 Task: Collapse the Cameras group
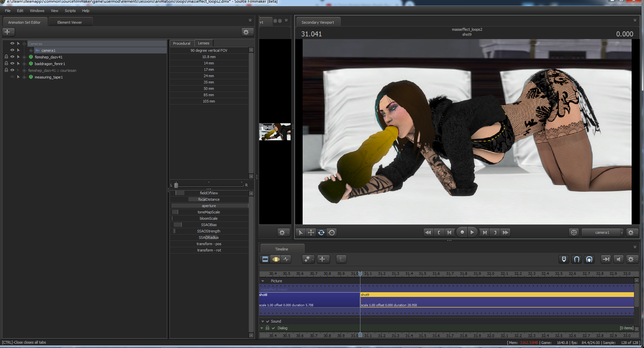24,44
